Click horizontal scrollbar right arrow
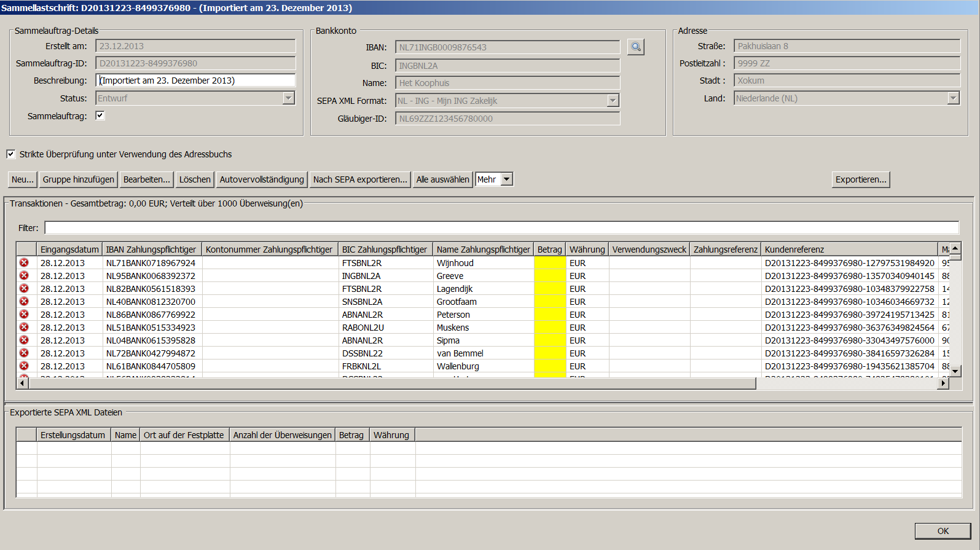 pyautogui.click(x=943, y=383)
